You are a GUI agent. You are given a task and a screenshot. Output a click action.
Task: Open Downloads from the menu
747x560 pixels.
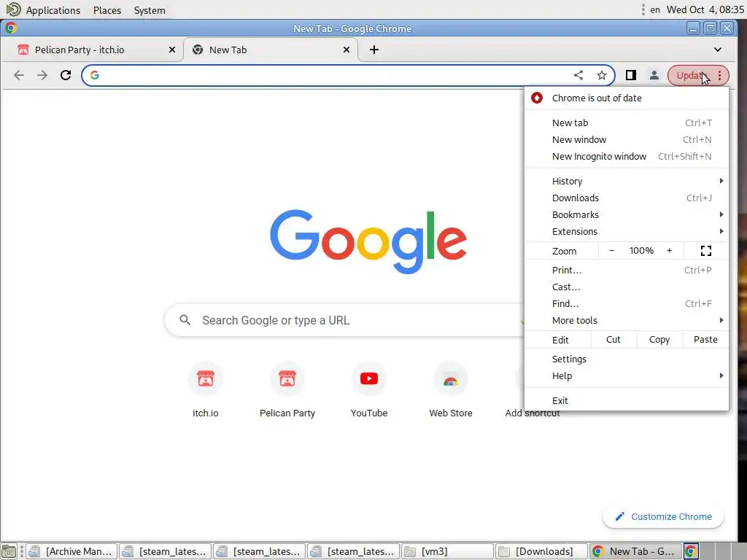pyautogui.click(x=627, y=198)
